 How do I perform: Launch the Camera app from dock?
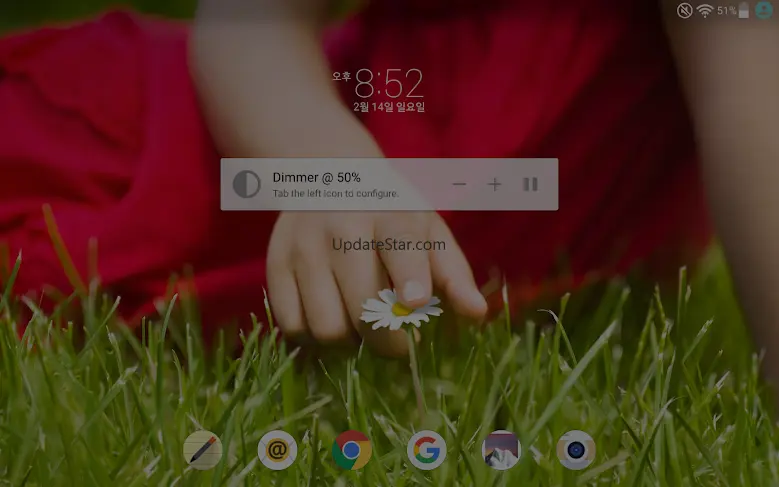[x=576, y=450]
